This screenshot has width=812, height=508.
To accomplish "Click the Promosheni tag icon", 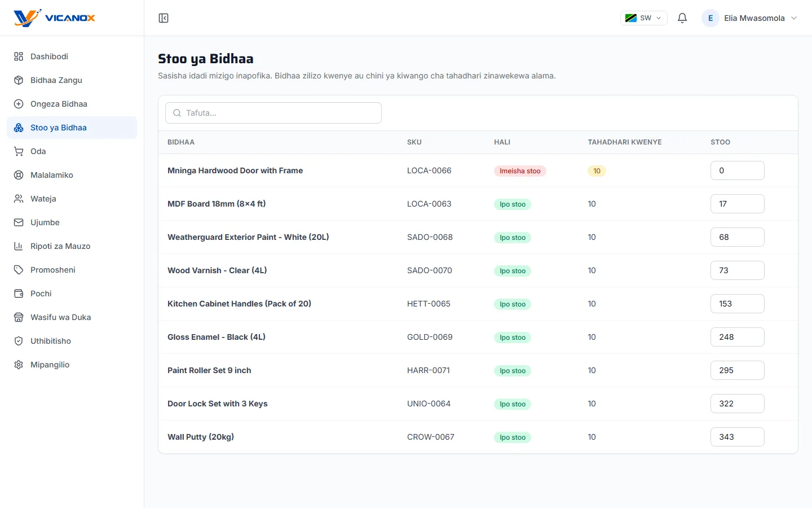I will [19, 270].
